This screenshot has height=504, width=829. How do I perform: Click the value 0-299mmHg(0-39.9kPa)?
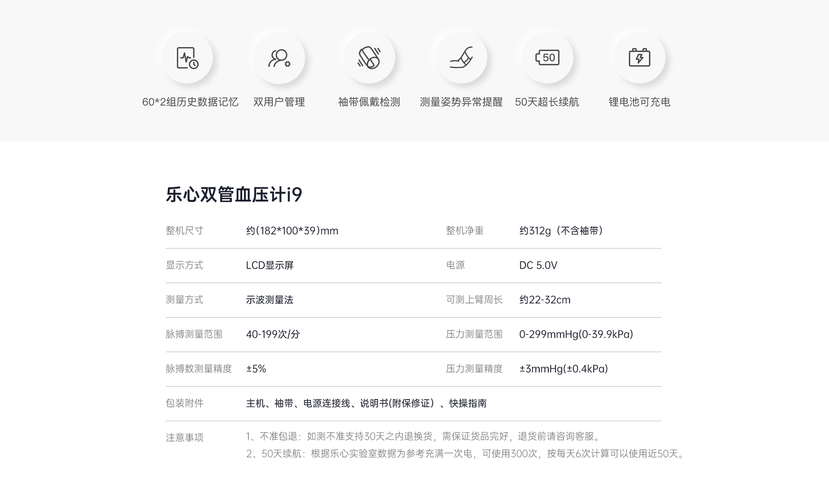[x=576, y=334]
